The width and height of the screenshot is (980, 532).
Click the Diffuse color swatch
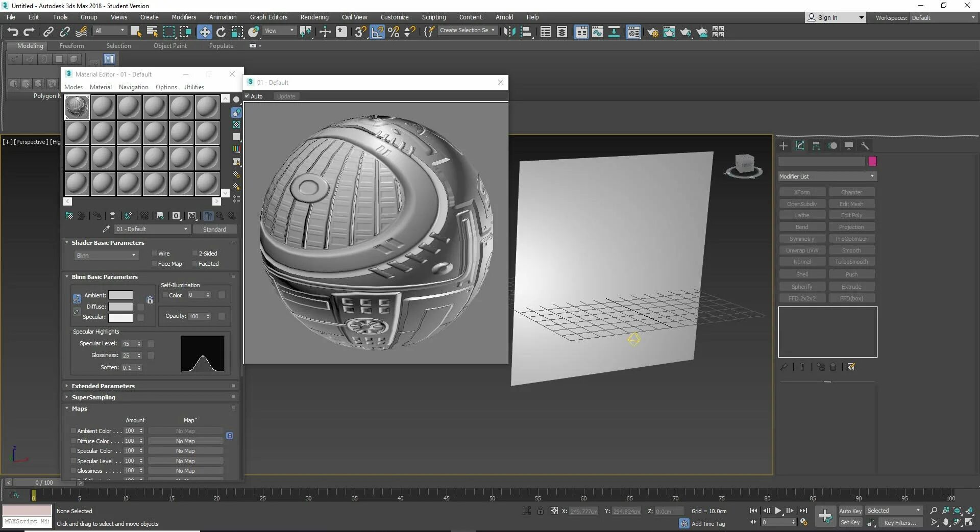click(x=120, y=307)
